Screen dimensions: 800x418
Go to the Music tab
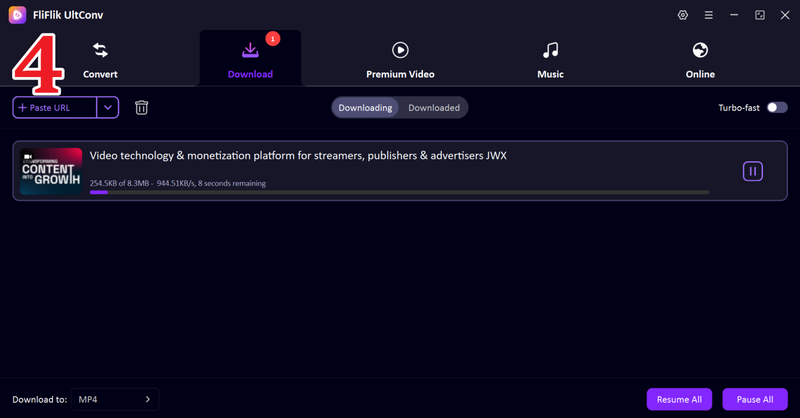[550, 60]
